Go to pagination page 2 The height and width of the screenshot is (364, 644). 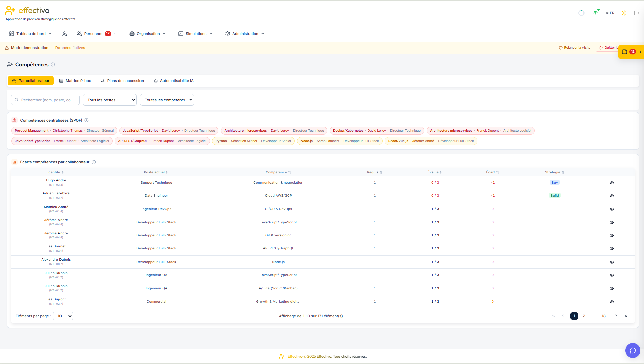tap(584, 316)
